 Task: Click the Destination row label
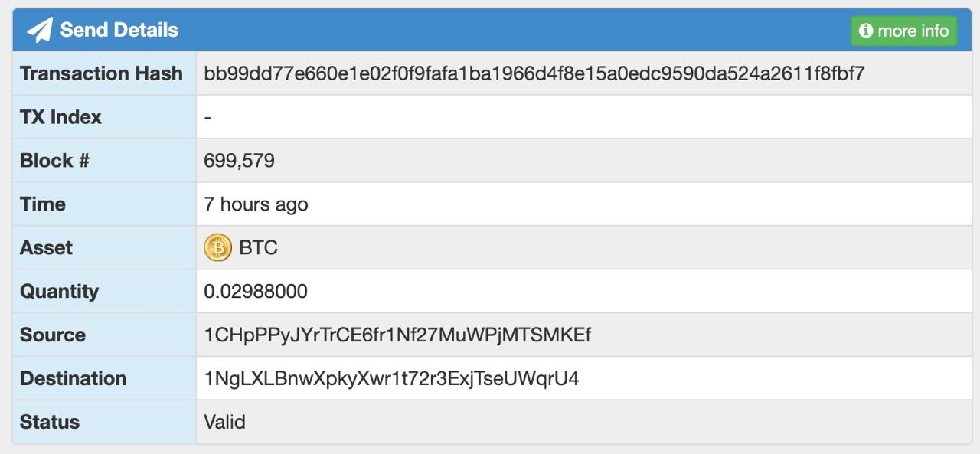73,378
